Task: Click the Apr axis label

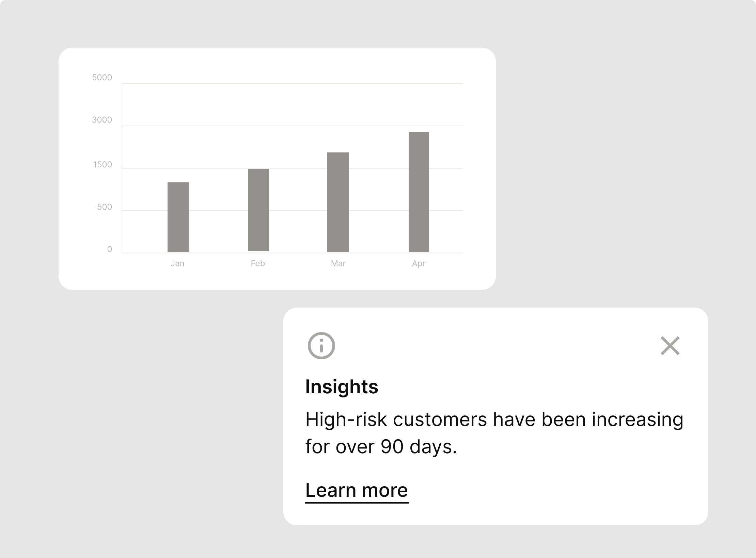Action: (419, 264)
